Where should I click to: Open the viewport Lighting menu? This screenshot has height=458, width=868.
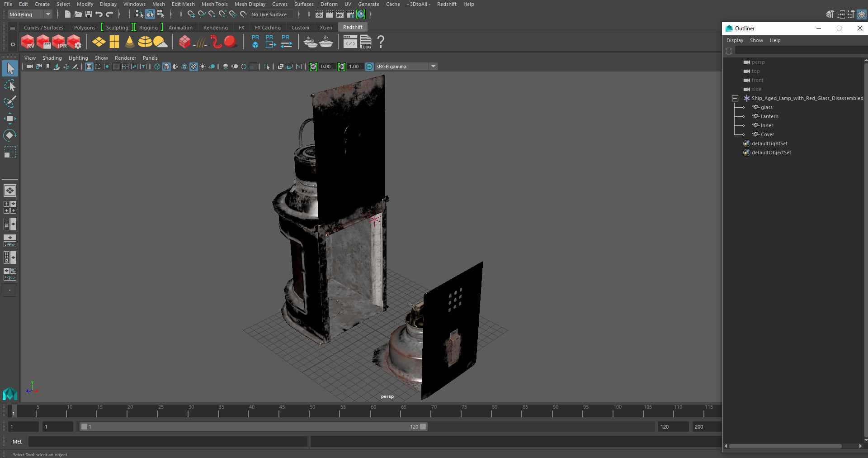pyautogui.click(x=78, y=58)
